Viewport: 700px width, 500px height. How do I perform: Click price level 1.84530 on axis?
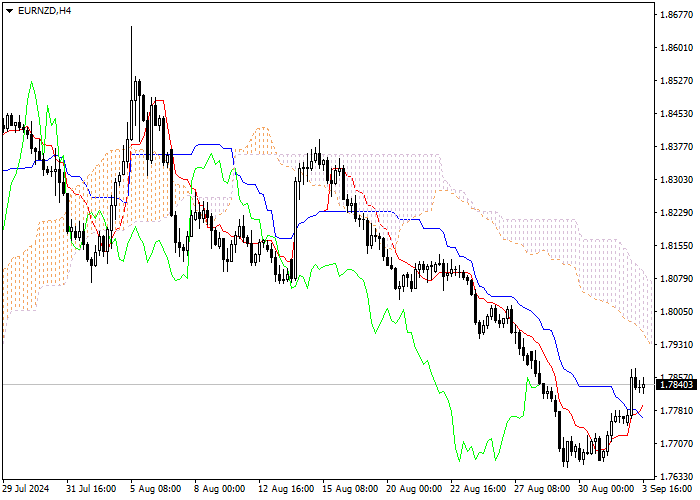tap(677, 114)
